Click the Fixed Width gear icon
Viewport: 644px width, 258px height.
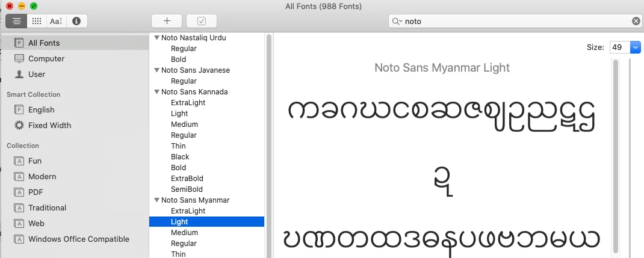[x=19, y=126]
